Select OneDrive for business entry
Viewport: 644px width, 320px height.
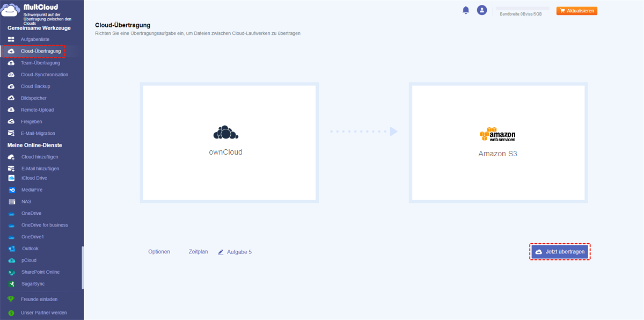(x=45, y=226)
